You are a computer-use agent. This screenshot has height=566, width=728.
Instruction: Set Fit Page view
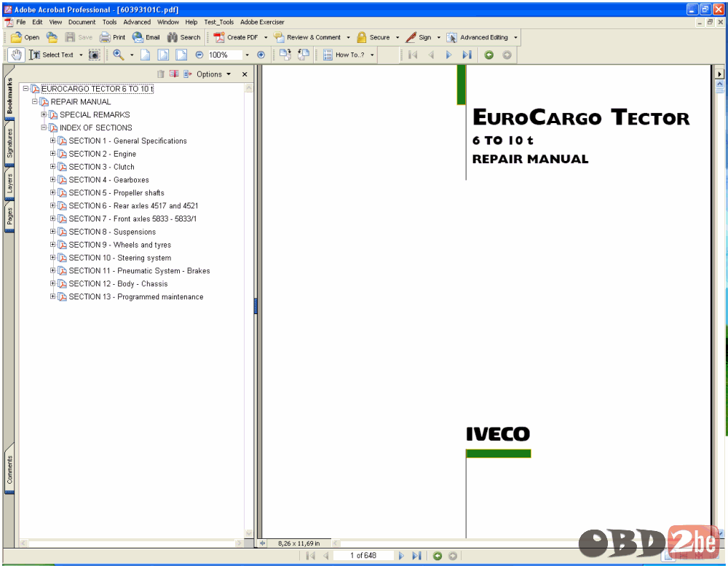pyautogui.click(x=163, y=55)
